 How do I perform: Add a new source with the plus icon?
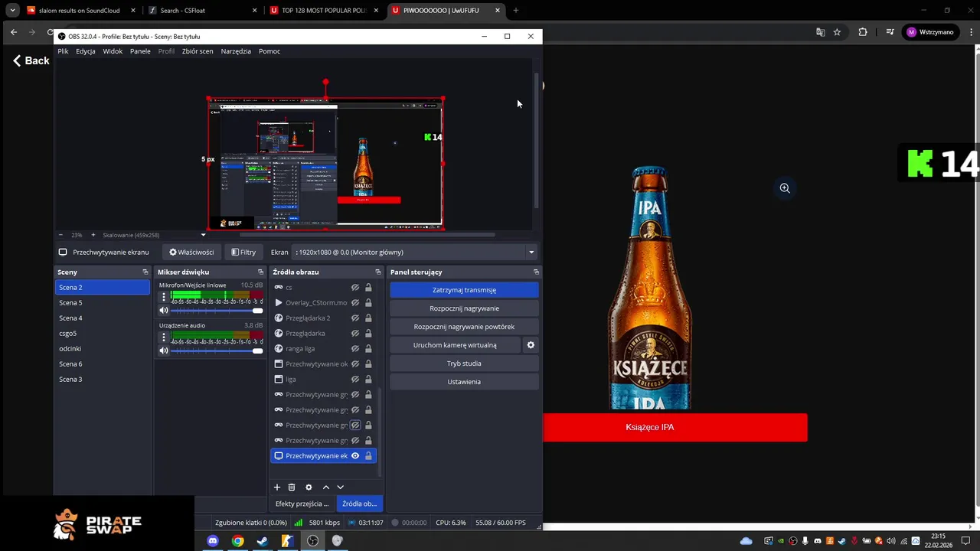point(277,487)
